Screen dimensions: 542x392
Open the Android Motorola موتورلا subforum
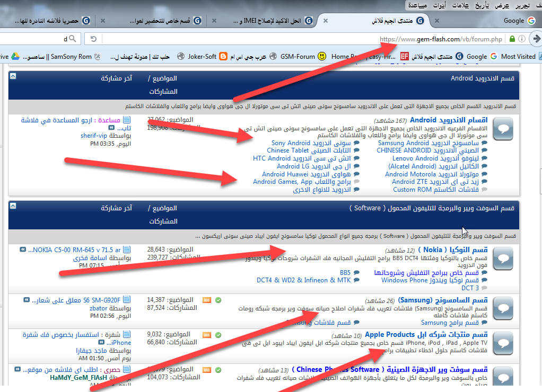coord(432,174)
